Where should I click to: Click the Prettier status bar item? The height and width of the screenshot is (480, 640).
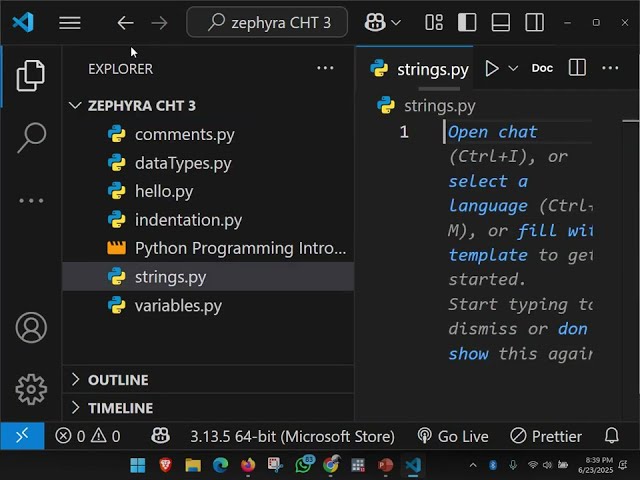click(546, 436)
